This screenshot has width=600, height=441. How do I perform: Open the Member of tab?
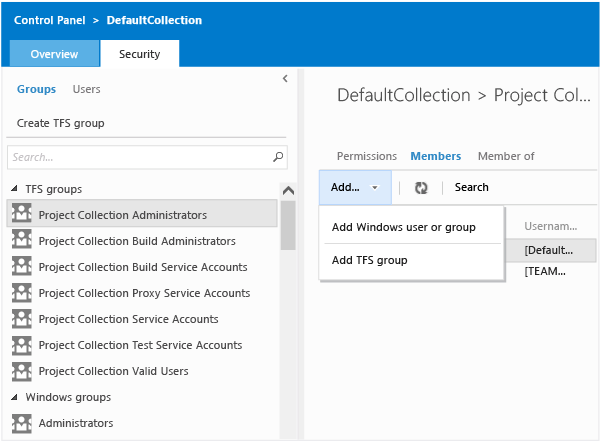tap(506, 156)
